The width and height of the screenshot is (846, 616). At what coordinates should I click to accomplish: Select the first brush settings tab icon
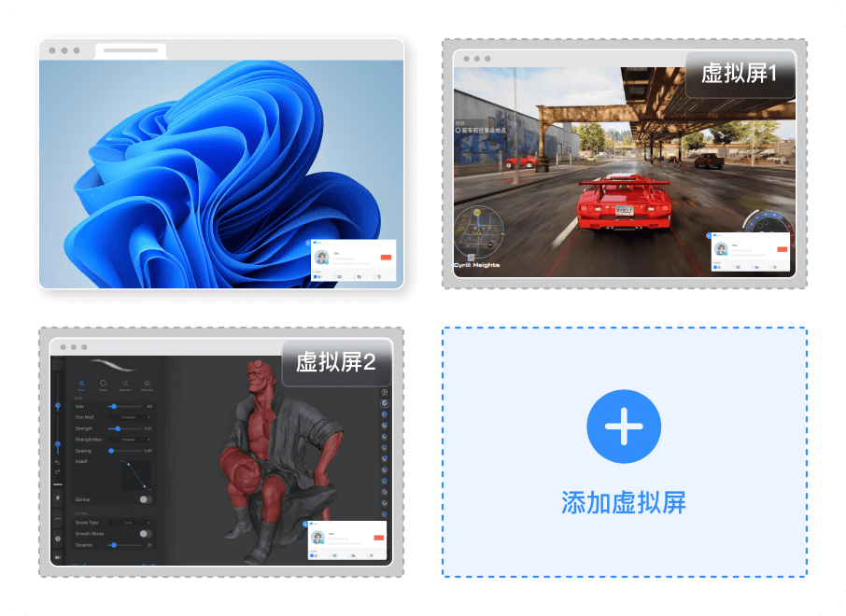81,383
